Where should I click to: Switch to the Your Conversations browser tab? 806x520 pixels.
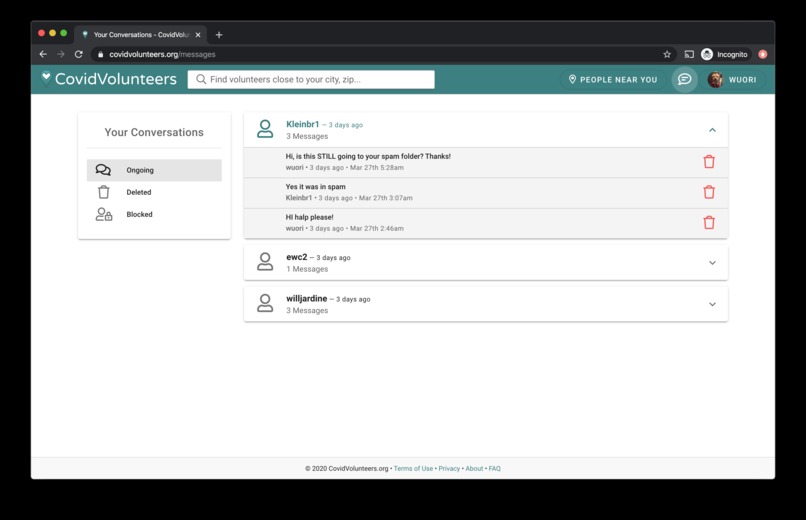pos(141,34)
